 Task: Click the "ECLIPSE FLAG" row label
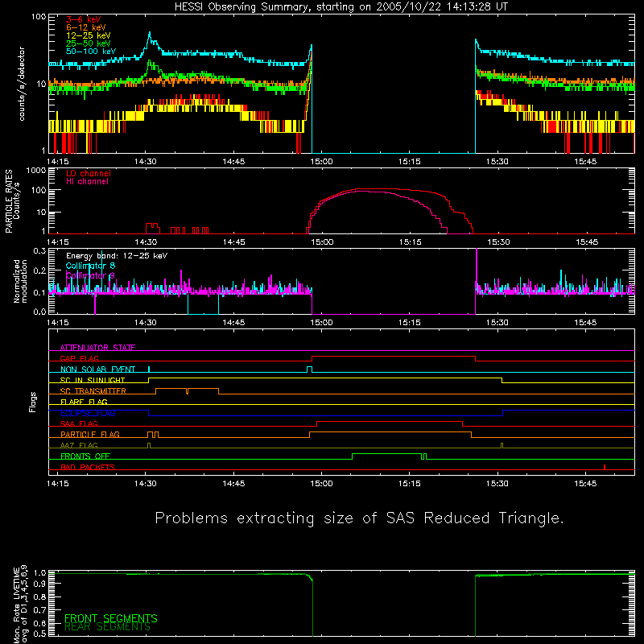88,413
